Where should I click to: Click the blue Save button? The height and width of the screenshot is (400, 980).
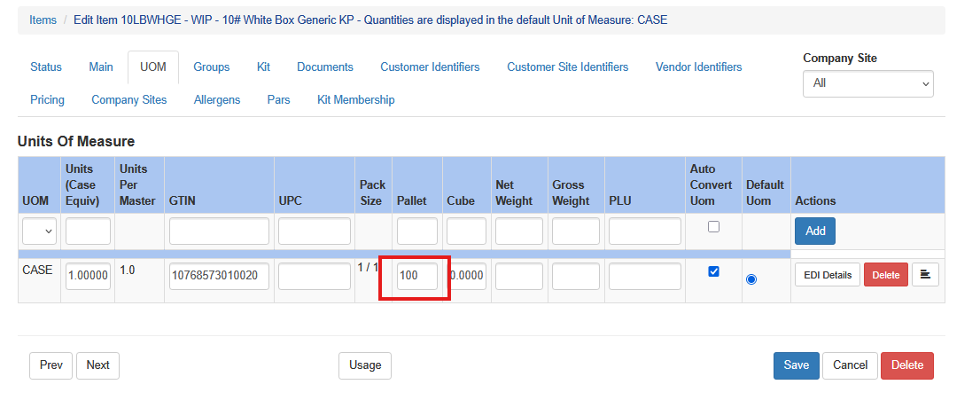(x=797, y=365)
